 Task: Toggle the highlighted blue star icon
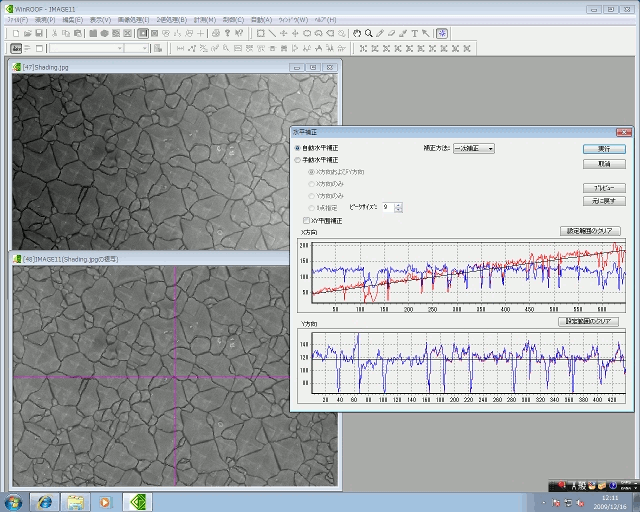pyautogui.click(x=442, y=33)
